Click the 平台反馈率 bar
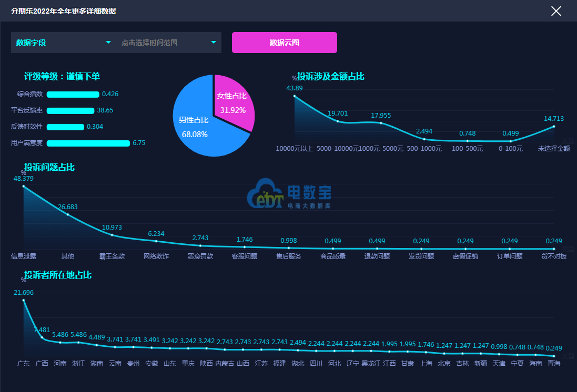This screenshot has height=392, width=577. tap(70, 111)
